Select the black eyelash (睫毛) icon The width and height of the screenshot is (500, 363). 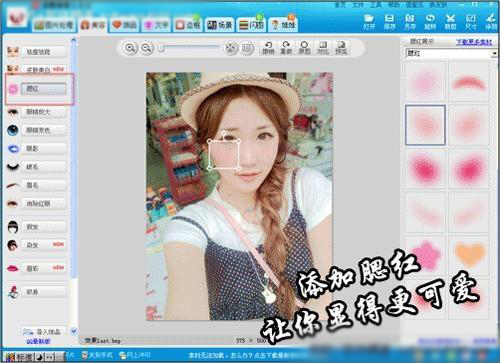point(13,167)
